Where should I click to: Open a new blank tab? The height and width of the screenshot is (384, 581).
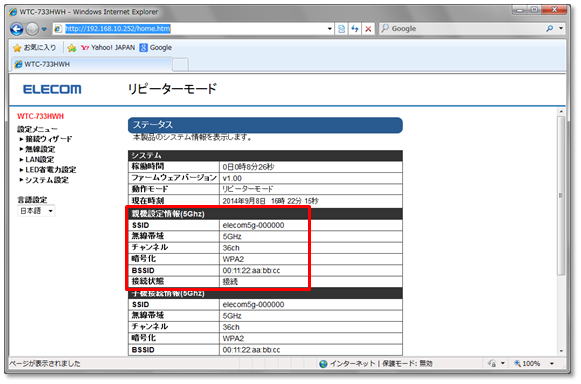click(180, 64)
